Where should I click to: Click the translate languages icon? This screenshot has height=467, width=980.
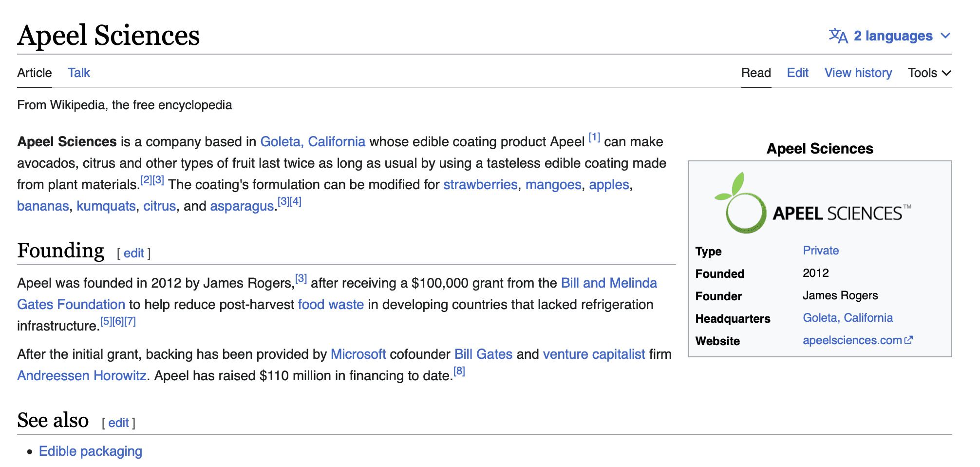click(x=838, y=36)
